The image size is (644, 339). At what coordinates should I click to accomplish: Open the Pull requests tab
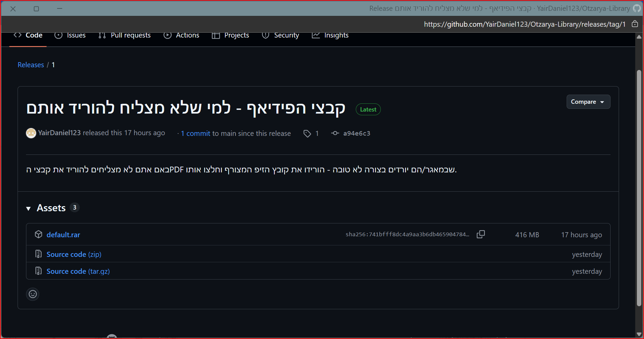(x=124, y=35)
